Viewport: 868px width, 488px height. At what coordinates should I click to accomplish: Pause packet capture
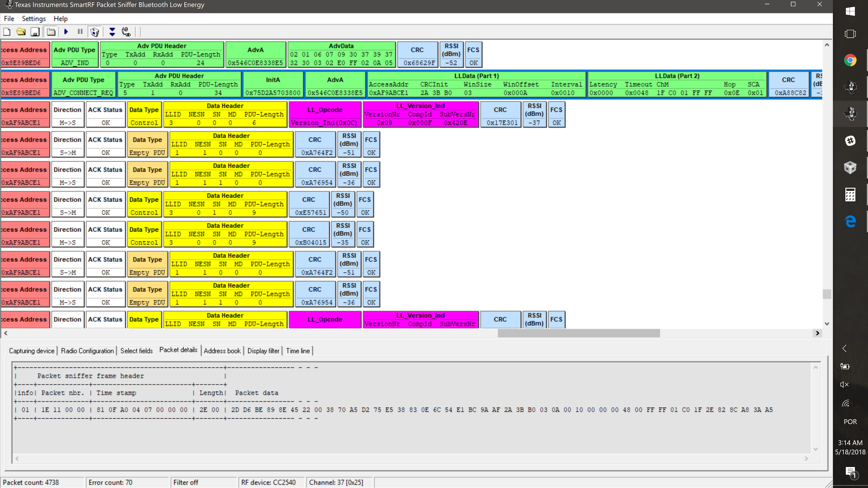pos(80,32)
